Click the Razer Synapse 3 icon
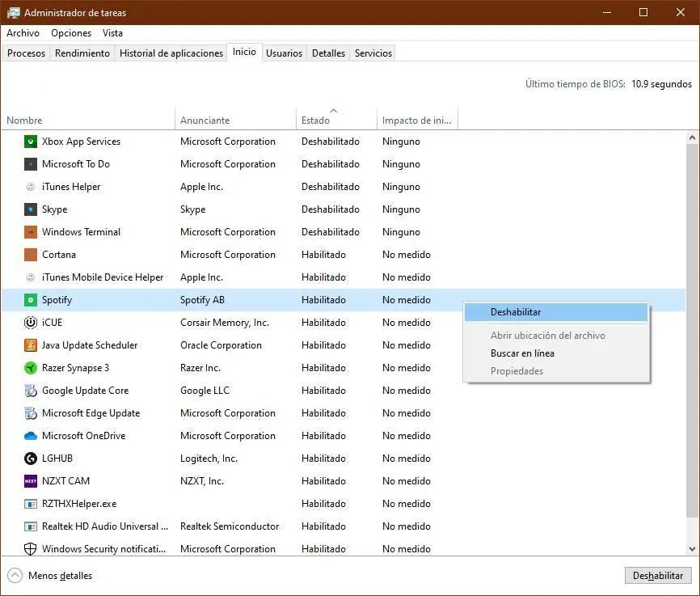This screenshot has width=700, height=596. pyautogui.click(x=31, y=368)
